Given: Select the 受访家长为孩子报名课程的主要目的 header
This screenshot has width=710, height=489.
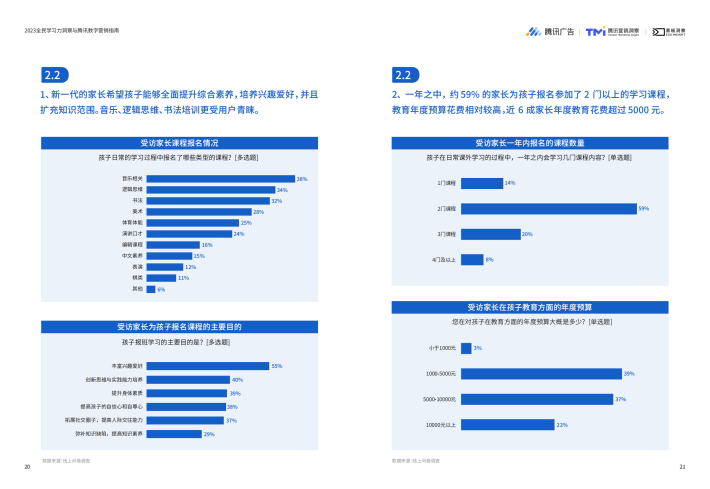Looking at the screenshot, I should point(179,327).
